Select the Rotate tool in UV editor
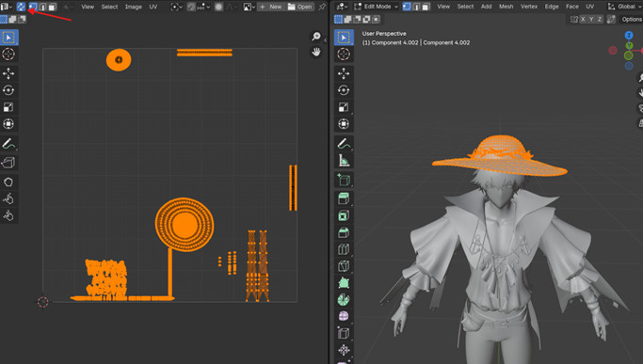 [8, 90]
